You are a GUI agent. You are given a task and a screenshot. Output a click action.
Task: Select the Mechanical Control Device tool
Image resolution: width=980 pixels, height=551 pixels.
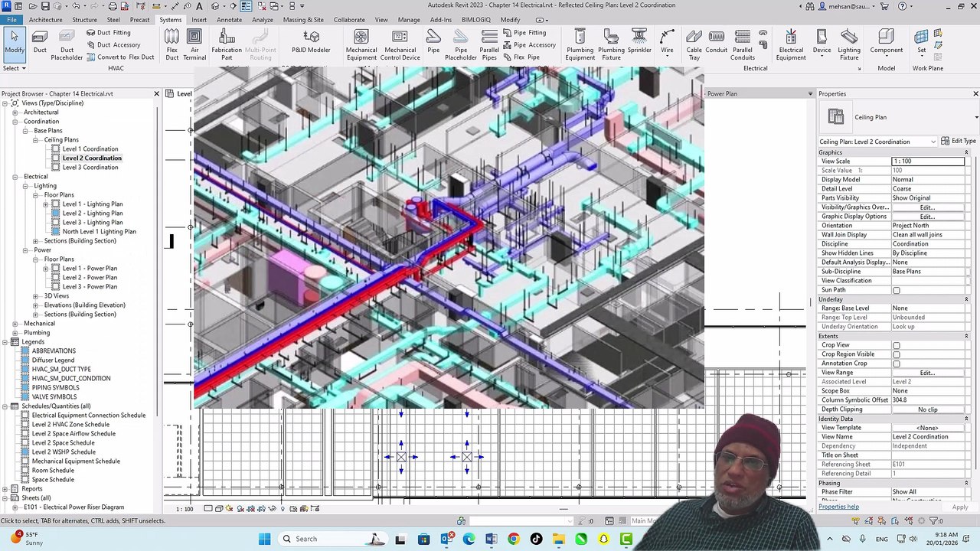[400, 45]
